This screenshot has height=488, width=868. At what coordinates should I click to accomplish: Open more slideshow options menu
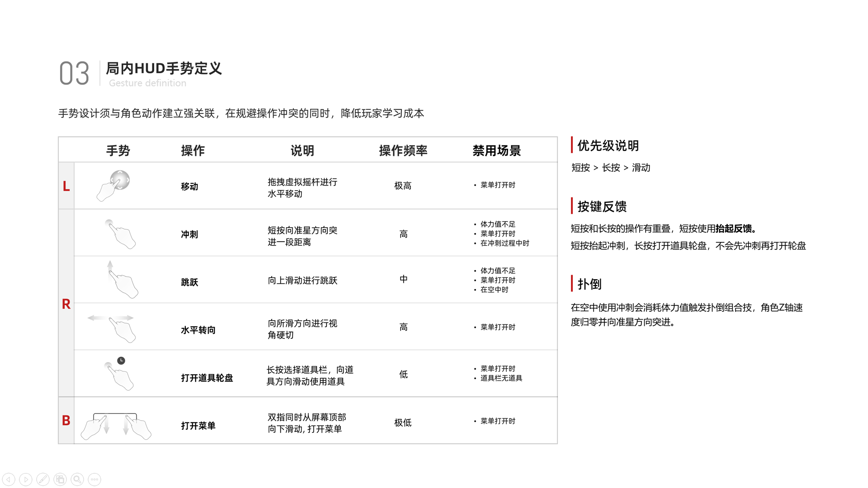tap(94, 479)
